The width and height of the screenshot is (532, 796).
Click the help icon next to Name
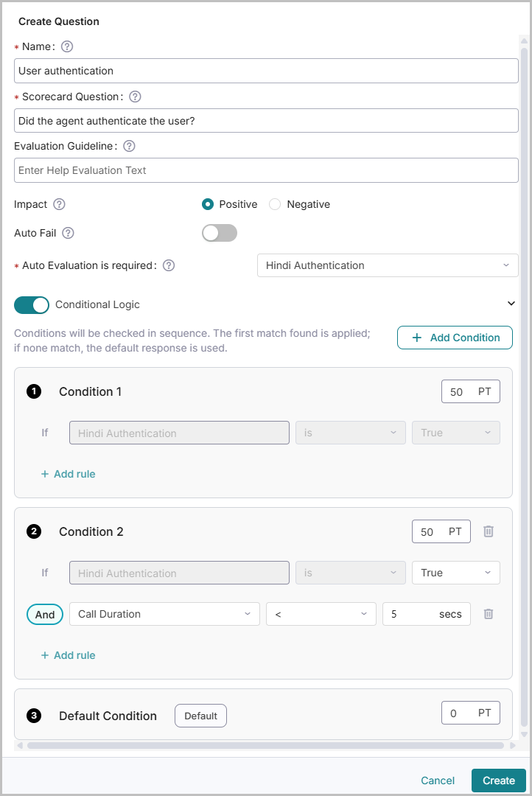click(67, 46)
